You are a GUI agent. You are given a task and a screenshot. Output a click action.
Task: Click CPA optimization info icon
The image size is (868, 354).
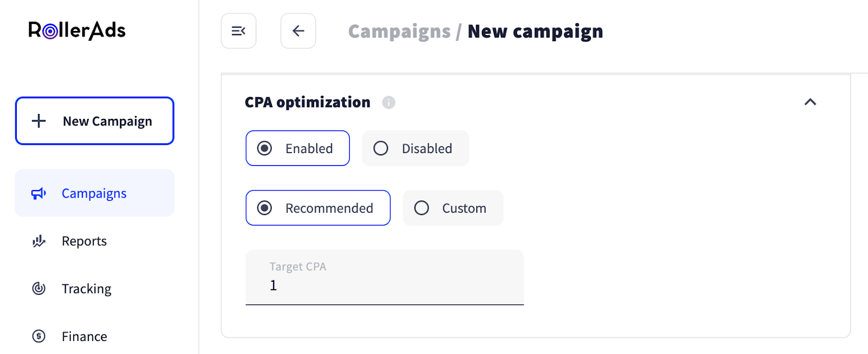(388, 102)
